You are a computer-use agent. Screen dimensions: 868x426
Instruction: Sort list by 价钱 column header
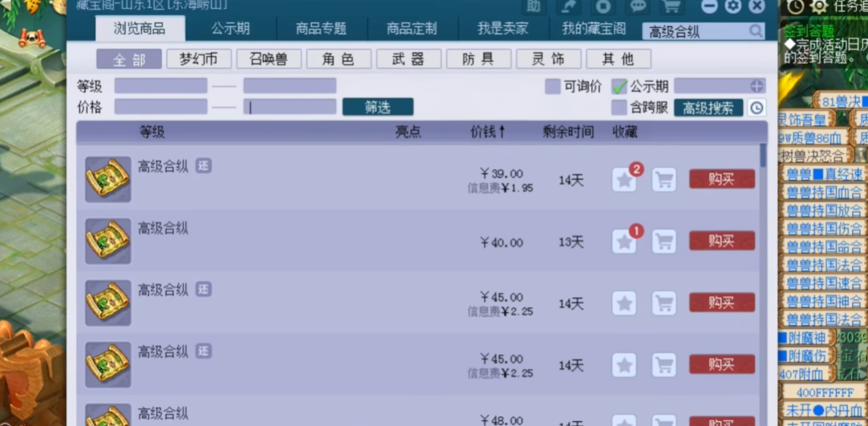tap(488, 132)
